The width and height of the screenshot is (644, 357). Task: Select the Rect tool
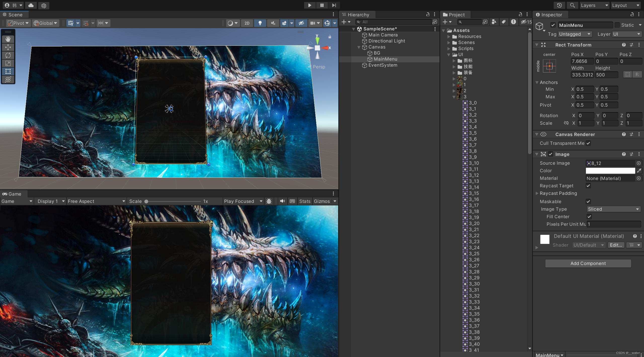coord(8,71)
